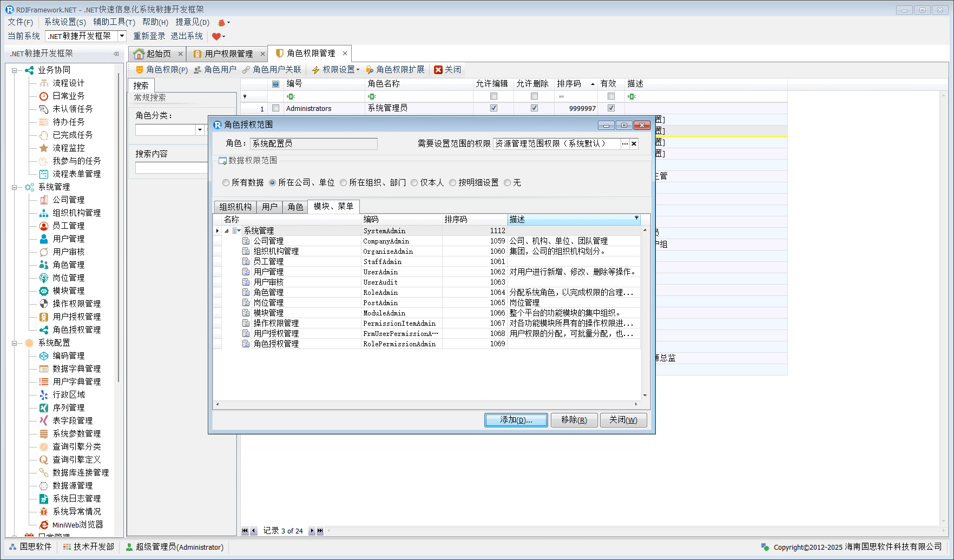Screen dimensions: 954x560
Task: Collapse the 业务协同 sidebar tree group
Action: coord(15,70)
